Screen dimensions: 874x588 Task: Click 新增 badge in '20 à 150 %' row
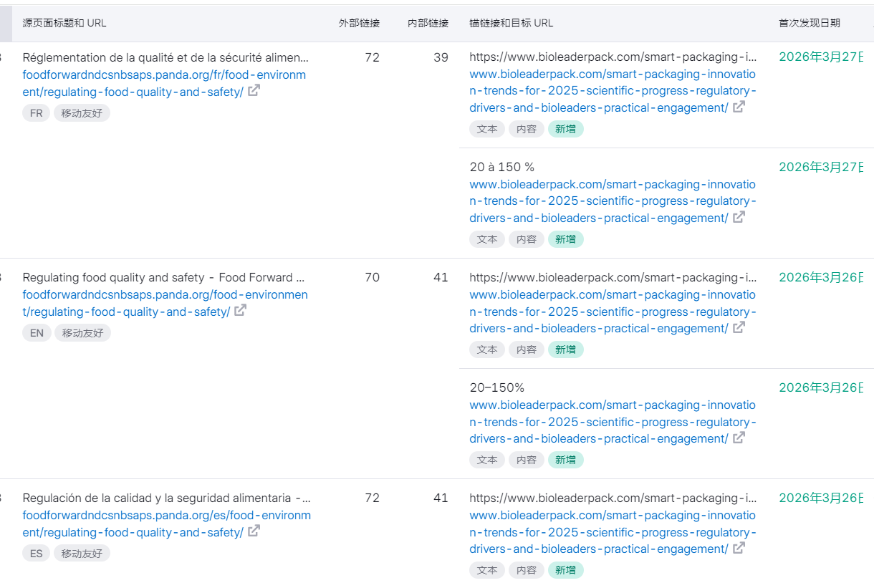point(565,239)
